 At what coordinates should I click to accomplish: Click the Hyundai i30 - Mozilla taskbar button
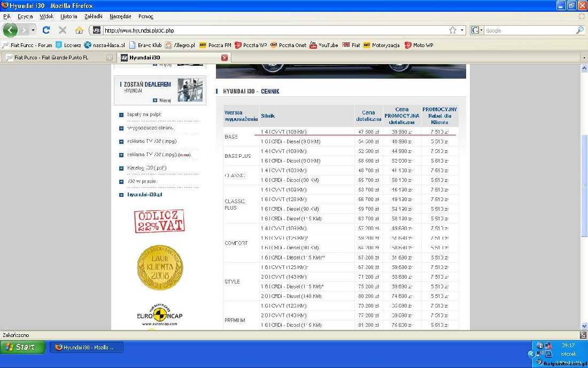point(87,347)
